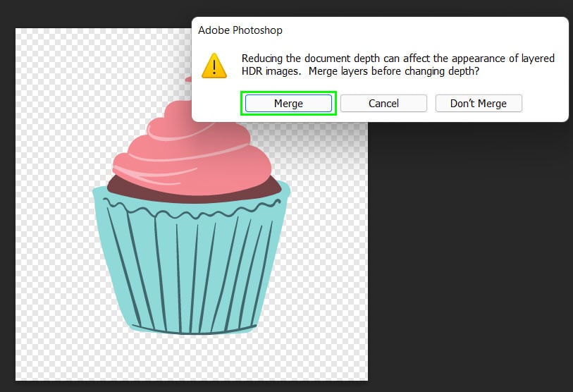Click the Cancel button in dialog
Screen dimensions: 573x392
click(x=383, y=104)
